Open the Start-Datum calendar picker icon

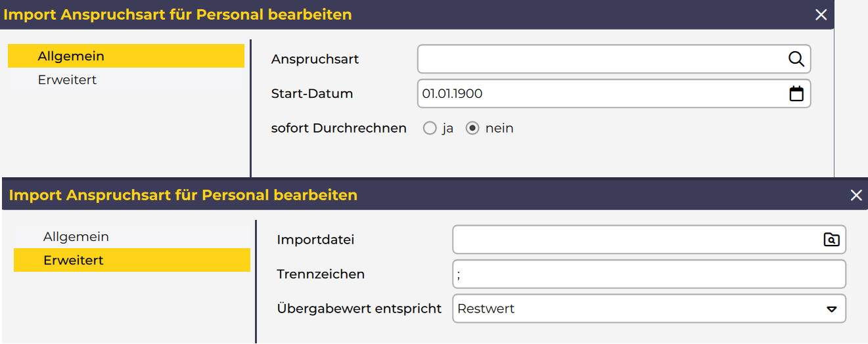click(x=796, y=94)
